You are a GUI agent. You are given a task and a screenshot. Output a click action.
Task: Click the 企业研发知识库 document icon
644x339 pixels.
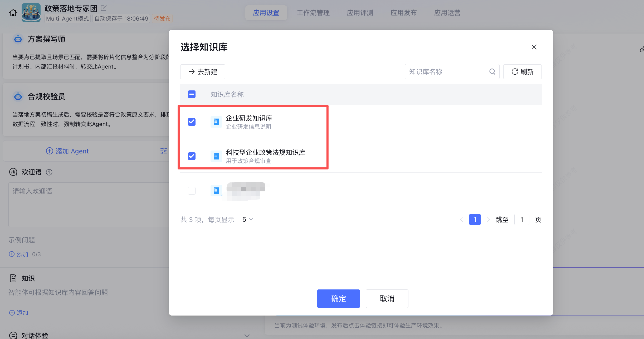(x=216, y=122)
